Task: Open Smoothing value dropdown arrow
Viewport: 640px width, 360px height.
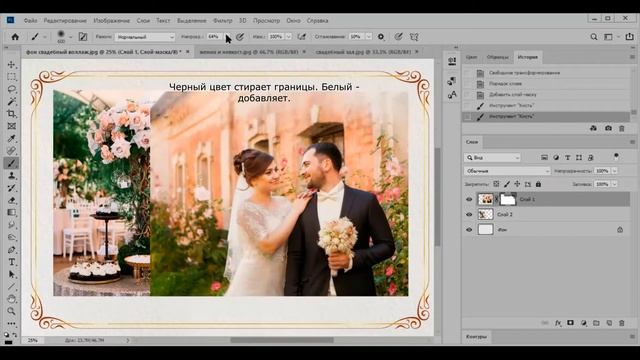Action: (369, 37)
